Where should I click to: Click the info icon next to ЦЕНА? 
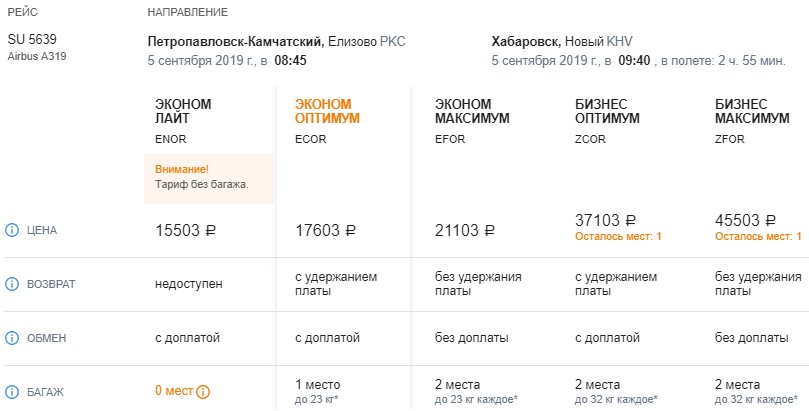13,230
